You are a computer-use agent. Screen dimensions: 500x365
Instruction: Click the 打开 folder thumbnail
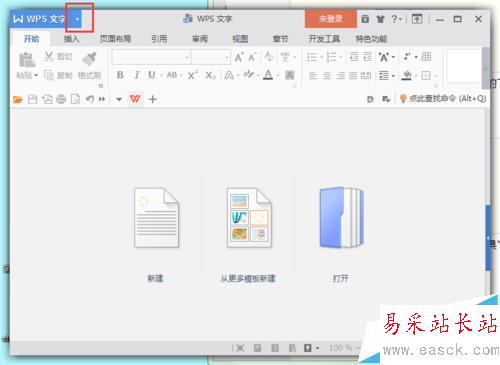pos(341,217)
